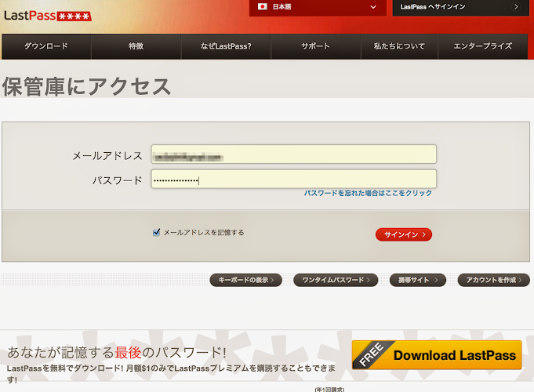The width and height of the screenshot is (534, 392).
Task: Click the language dropdown chevron arrow
Action: tap(373, 7)
